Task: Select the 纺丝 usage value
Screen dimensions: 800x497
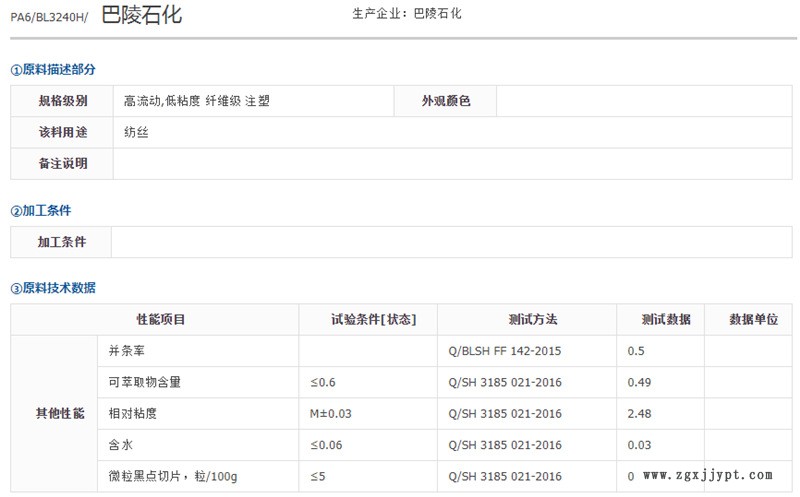Action: [136, 133]
